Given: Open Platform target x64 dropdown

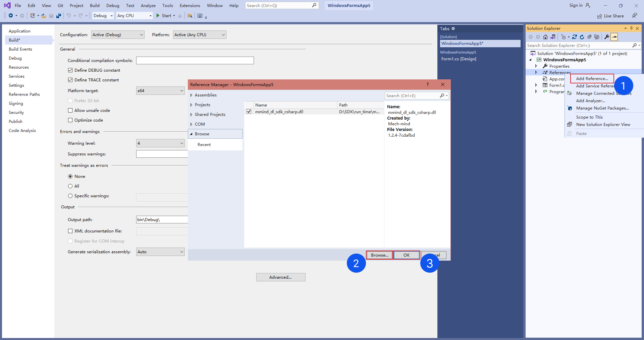Looking at the screenshot, I should click(160, 91).
